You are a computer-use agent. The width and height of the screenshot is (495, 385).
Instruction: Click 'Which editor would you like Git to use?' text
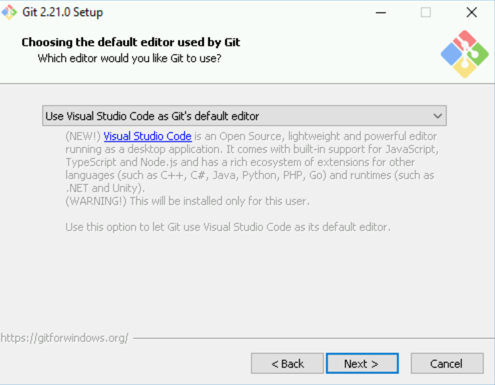coord(129,59)
